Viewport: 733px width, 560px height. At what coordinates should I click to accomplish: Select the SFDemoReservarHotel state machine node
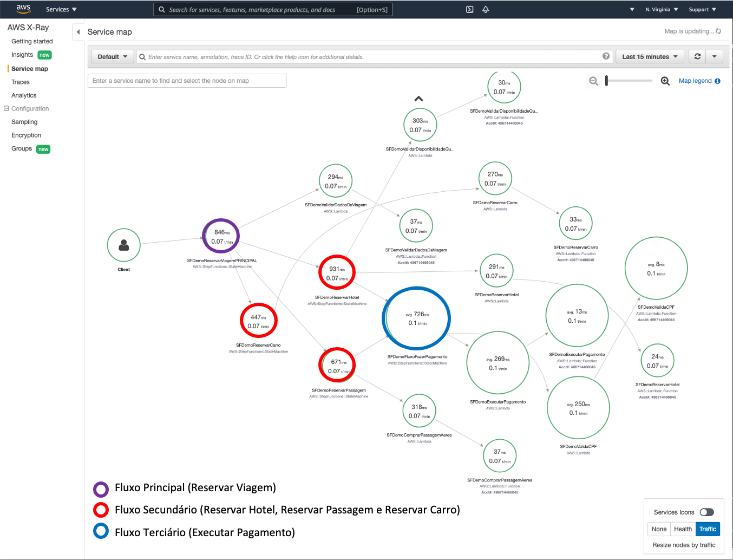(337, 272)
